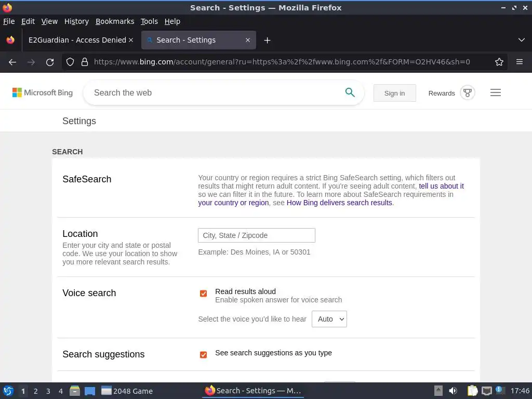Click the Search the web input box
This screenshot has height=399, width=532.
pyautogui.click(x=217, y=92)
